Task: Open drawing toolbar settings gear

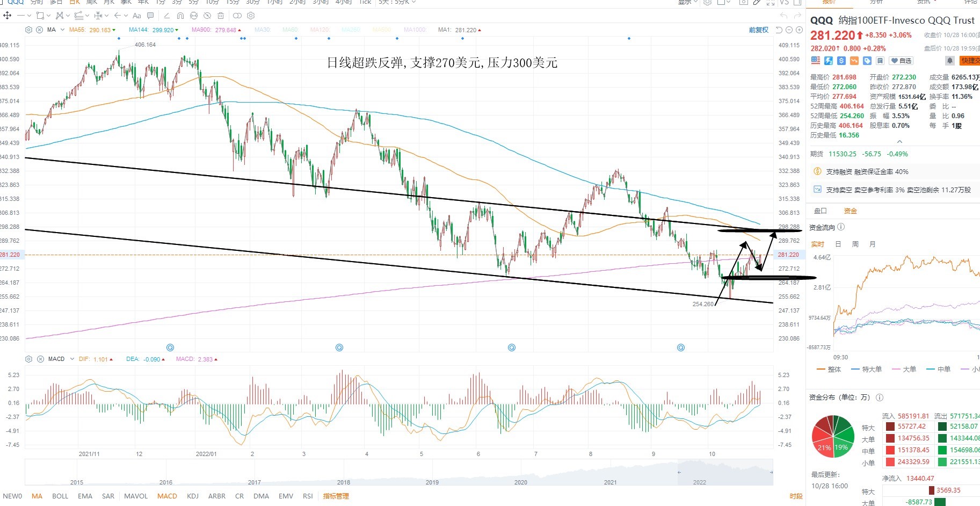Action: (x=251, y=16)
